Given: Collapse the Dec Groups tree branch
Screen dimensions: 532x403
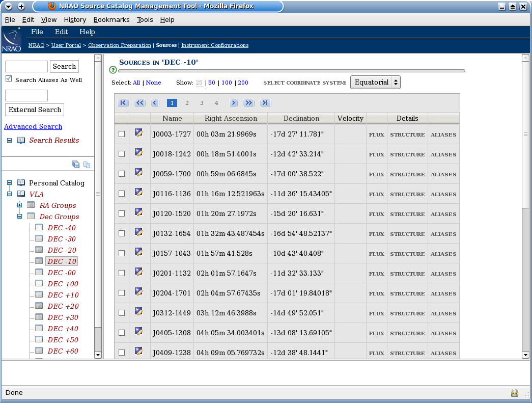Looking at the screenshot, I should [x=19, y=216].
